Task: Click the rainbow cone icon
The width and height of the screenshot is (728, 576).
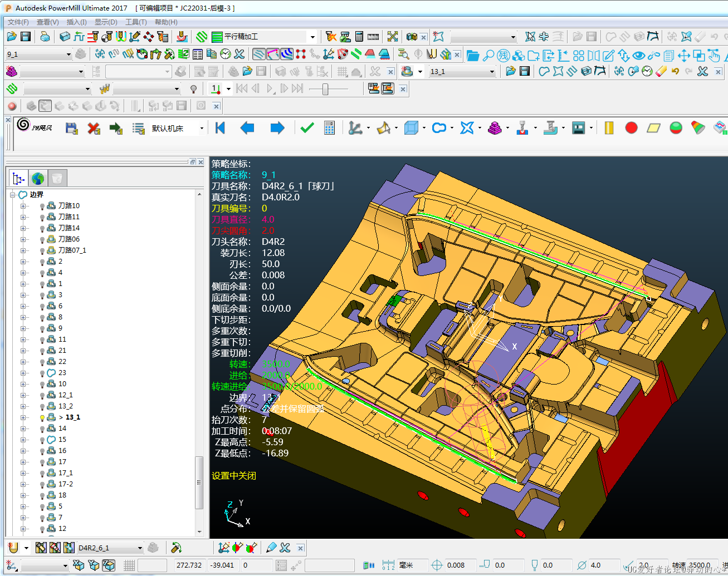Action: (x=698, y=128)
